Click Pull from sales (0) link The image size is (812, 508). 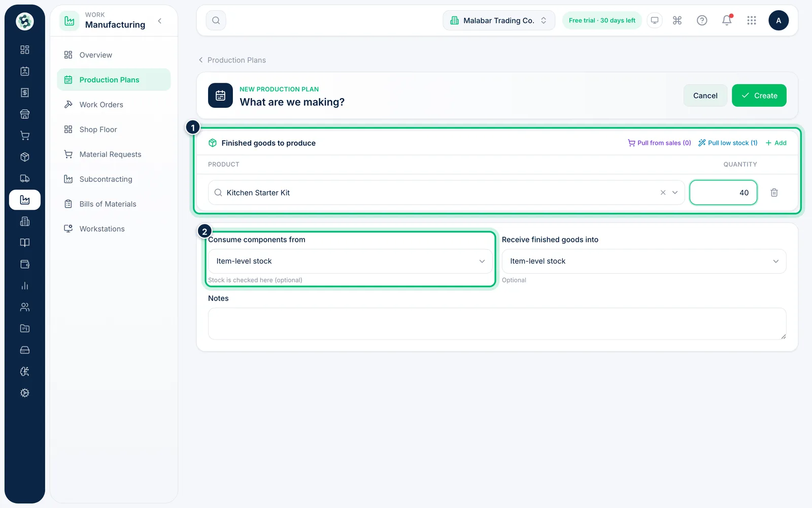[659, 143]
